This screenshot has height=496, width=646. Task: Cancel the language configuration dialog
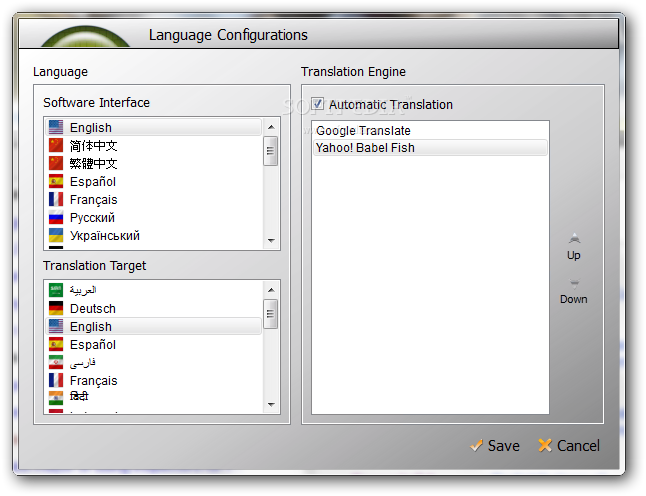point(569,446)
